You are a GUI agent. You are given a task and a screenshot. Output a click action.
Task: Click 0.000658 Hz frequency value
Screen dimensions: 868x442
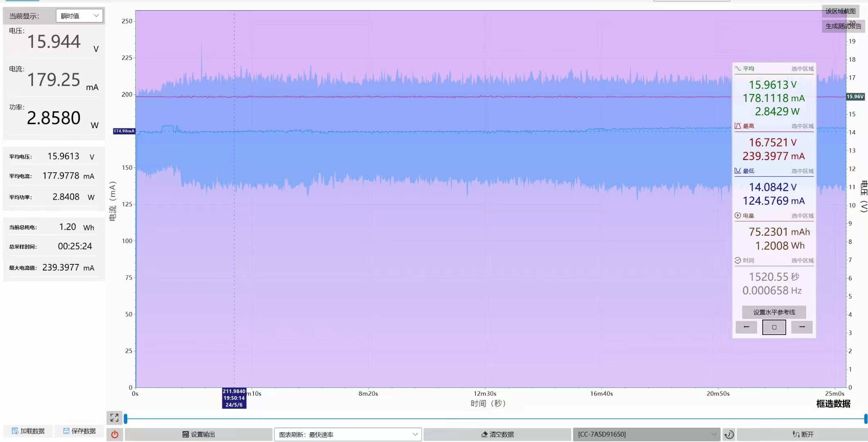[772, 291]
